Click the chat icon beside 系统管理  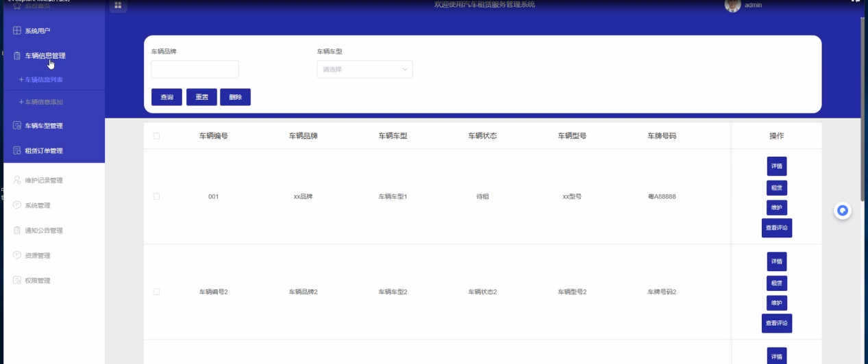[x=17, y=205]
